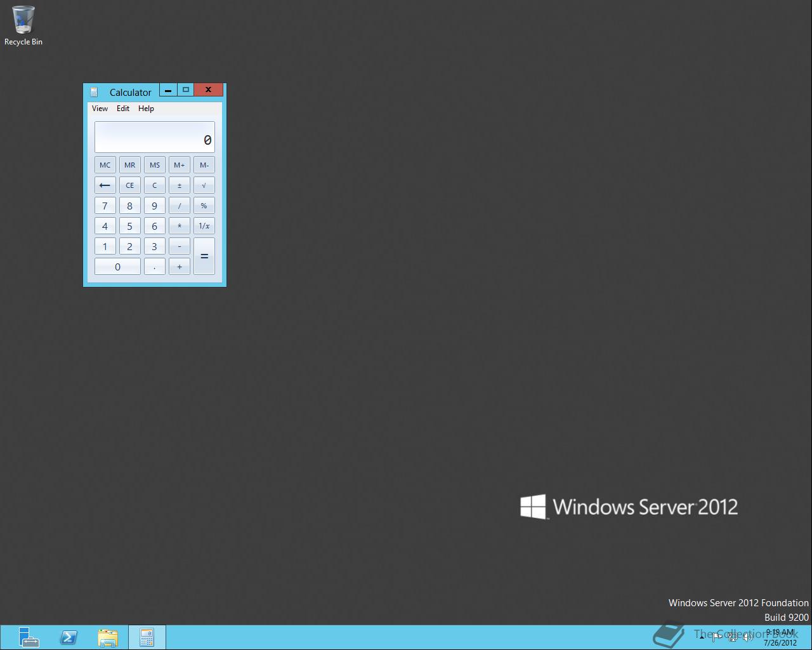The width and height of the screenshot is (812, 650).
Task: Select the Calculator taskbar button
Action: [147, 637]
